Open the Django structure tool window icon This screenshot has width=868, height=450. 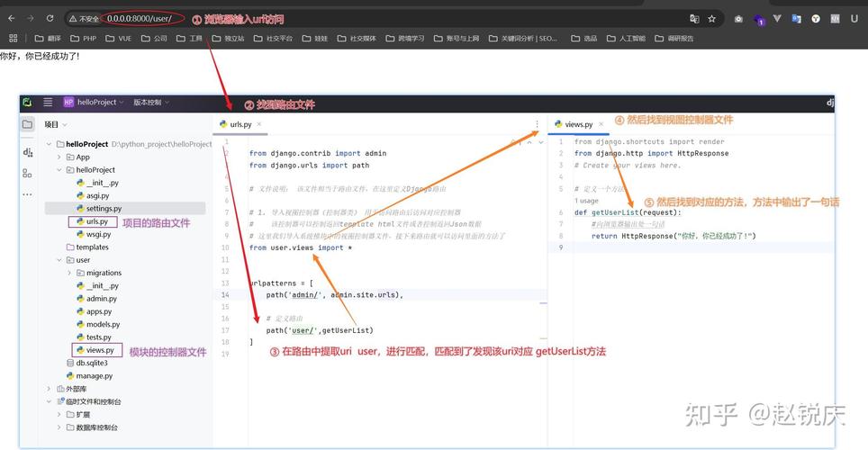pyautogui.click(x=28, y=152)
